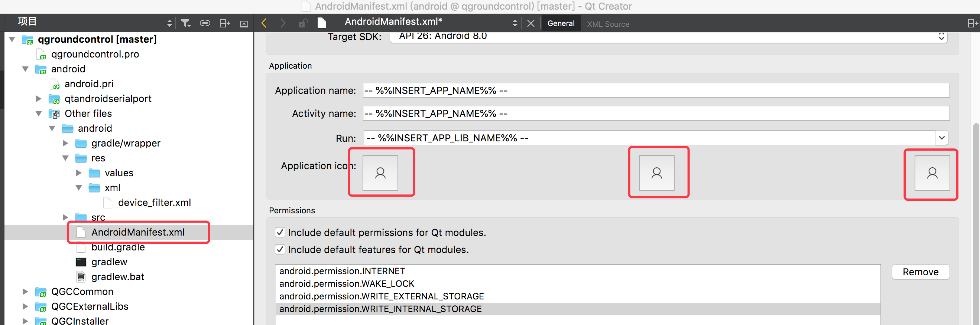Collapse the Other files node
The width and height of the screenshot is (980, 325).
[x=39, y=113]
